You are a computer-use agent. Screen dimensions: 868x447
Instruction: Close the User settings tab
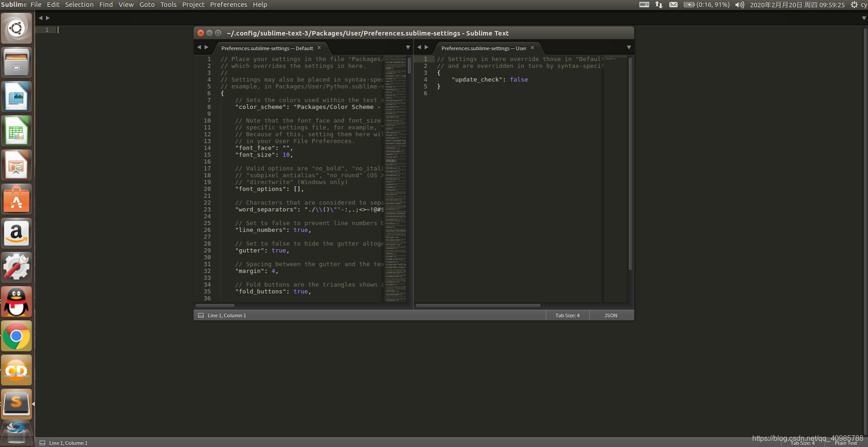(x=532, y=48)
